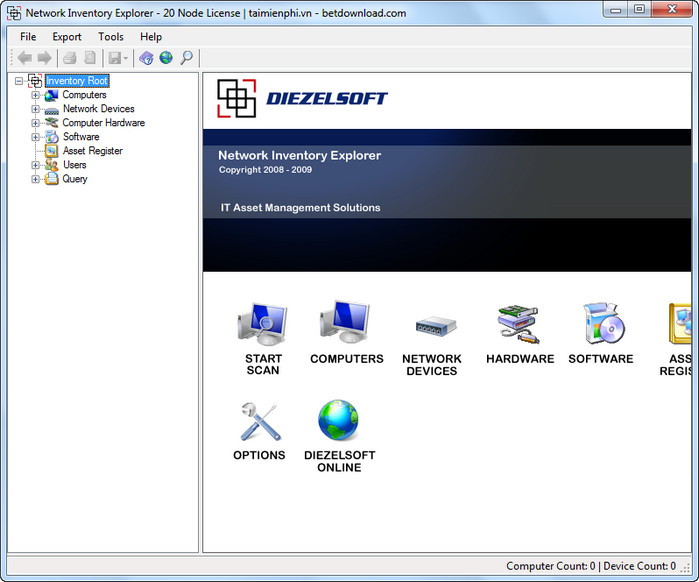699x582 pixels.
Task: Click the Print toolbar icon
Action: point(70,58)
